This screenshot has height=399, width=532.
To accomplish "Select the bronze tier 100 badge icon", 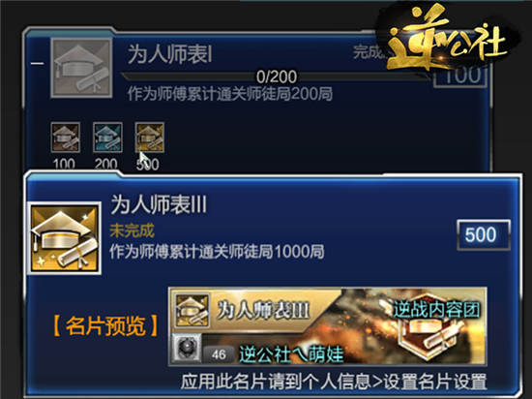I will point(66,138).
